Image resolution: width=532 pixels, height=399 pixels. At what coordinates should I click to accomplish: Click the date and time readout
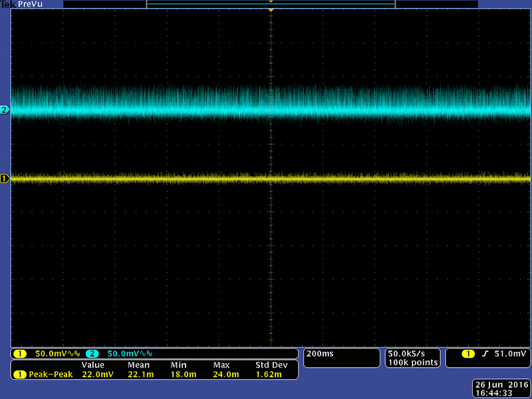click(x=501, y=389)
